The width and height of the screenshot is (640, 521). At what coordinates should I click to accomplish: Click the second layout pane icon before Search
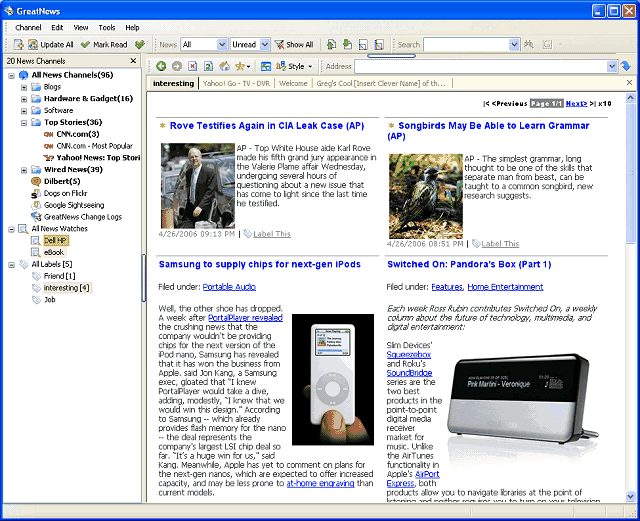point(379,45)
